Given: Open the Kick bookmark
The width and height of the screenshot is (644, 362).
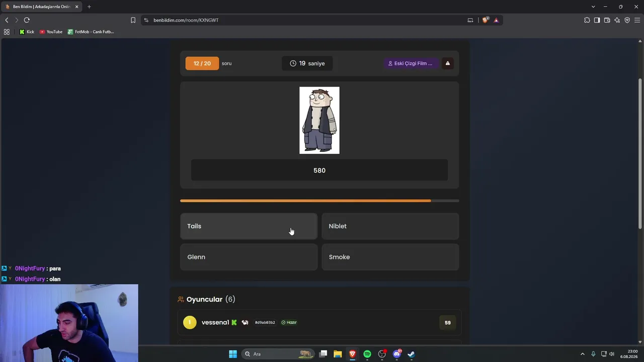Looking at the screenshot, I should point(27,32).
